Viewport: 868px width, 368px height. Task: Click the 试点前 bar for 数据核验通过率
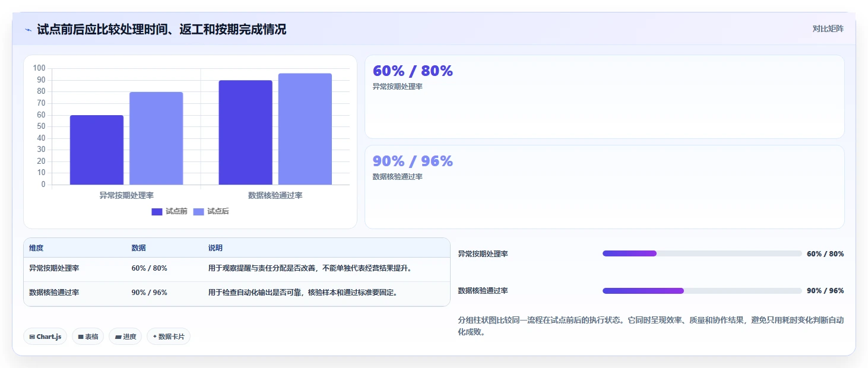coord(245,132)
